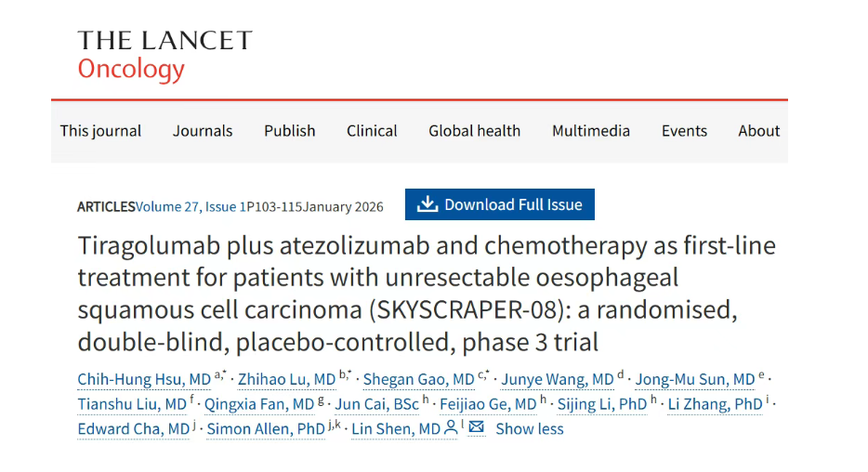Open the About menu

758,131
